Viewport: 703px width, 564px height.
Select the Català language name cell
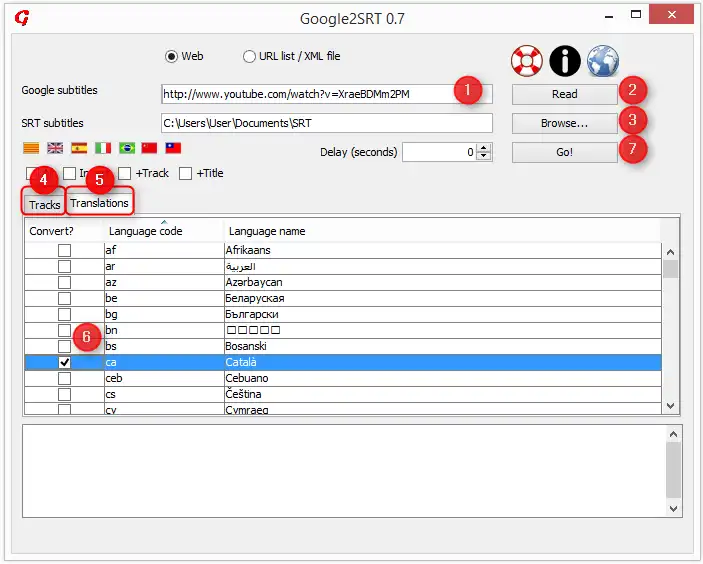click(443, 362)
